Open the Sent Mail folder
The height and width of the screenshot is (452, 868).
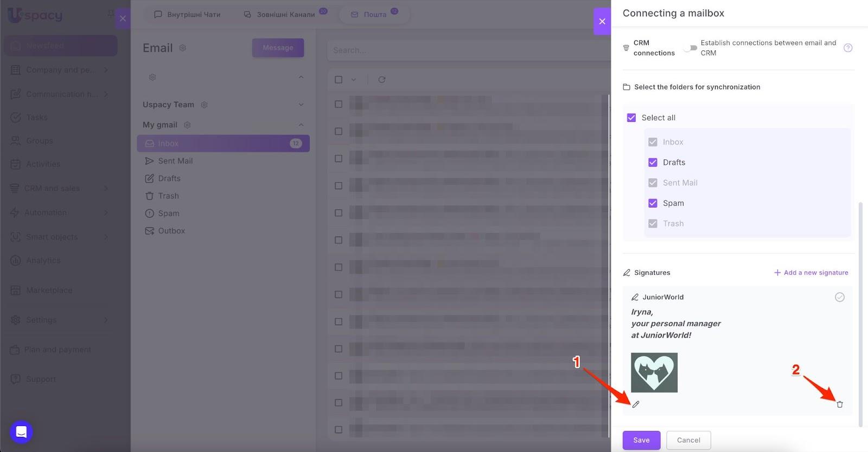175,161
